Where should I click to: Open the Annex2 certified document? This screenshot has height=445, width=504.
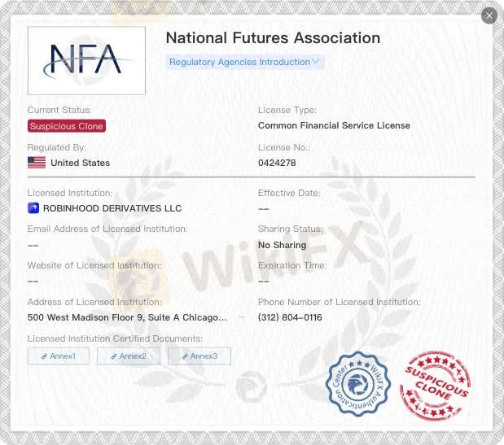[x=129, y=356]
